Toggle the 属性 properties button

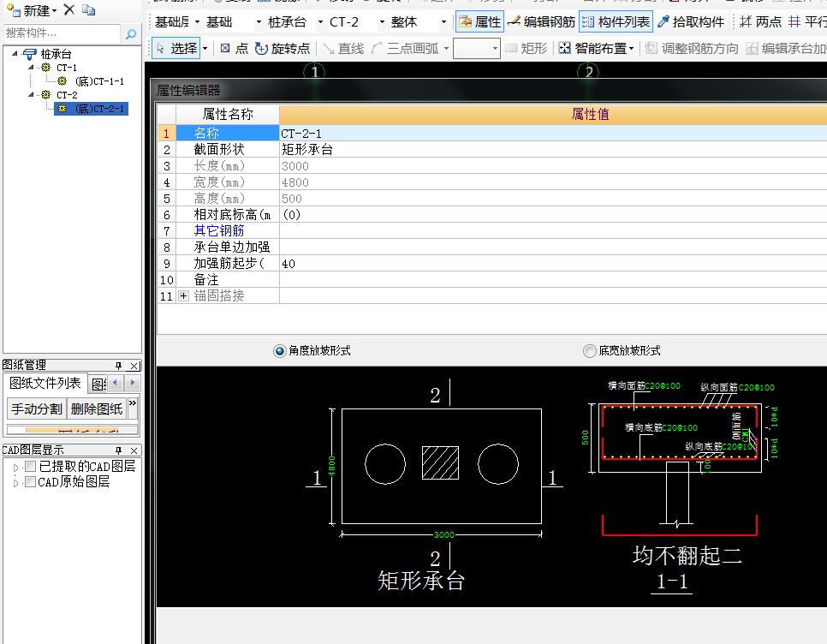tap(479, 21)
